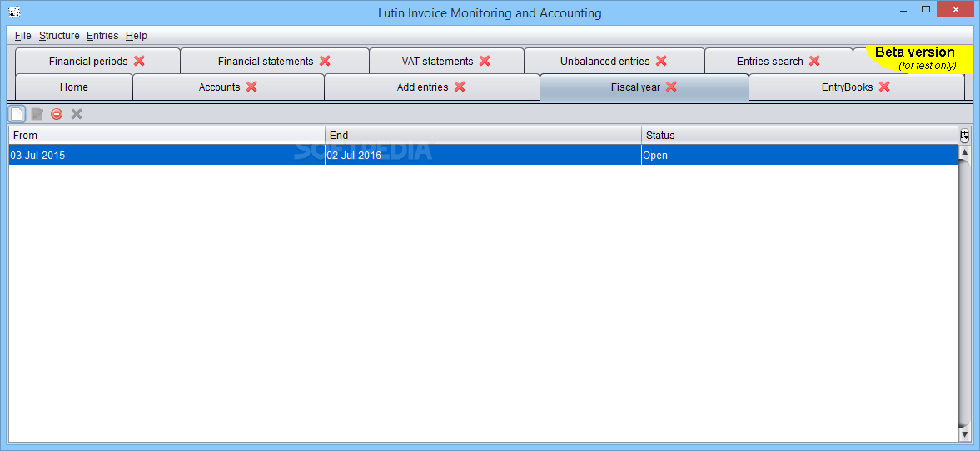Minimize the Lutin application window
Screen dimensions: 980x451
[x=903, y=10]
